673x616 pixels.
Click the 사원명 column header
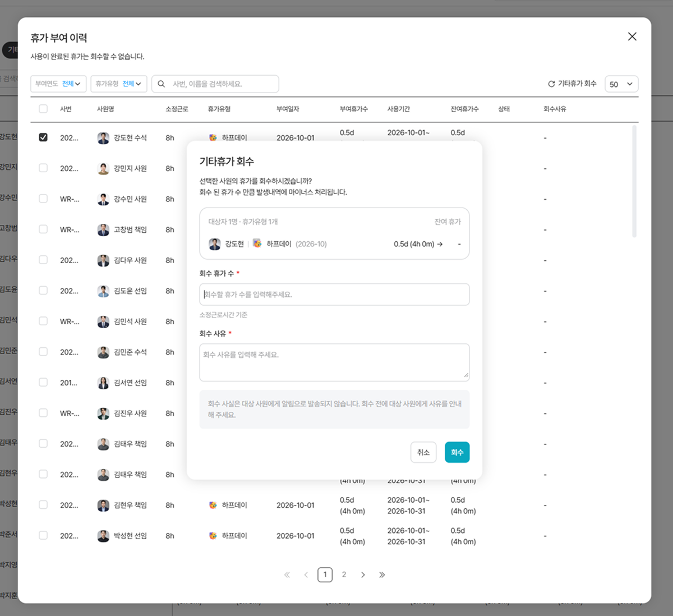pos(105,109)
